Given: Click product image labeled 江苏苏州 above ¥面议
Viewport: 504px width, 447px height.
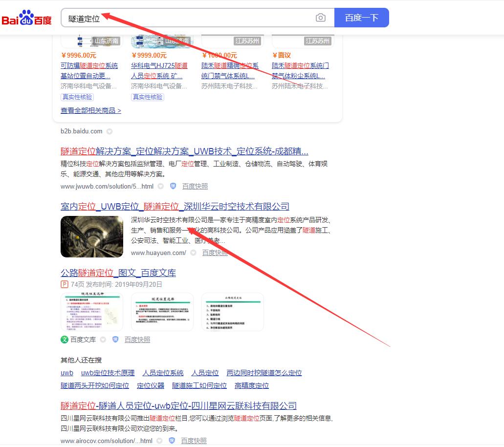Looking at the screenshot, I should pos(303,42).
